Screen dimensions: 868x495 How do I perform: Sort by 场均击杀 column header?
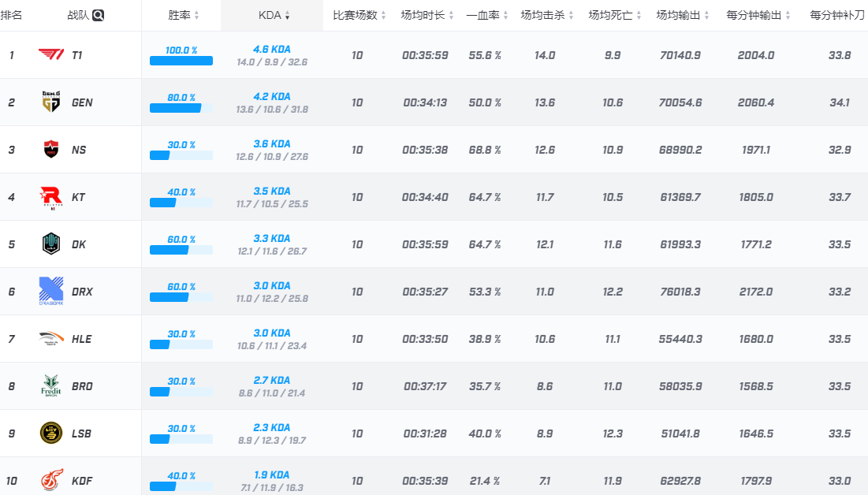tap(547, 15)
